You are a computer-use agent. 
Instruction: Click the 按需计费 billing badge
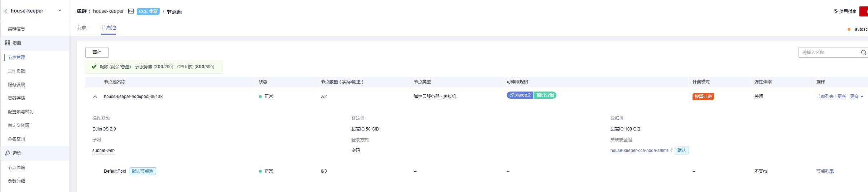click(703, 97)
